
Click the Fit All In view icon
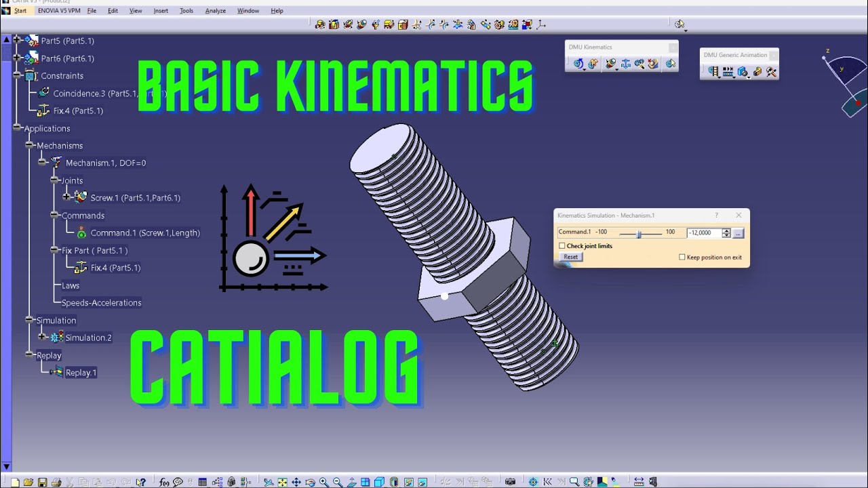[x=282, y=483]
